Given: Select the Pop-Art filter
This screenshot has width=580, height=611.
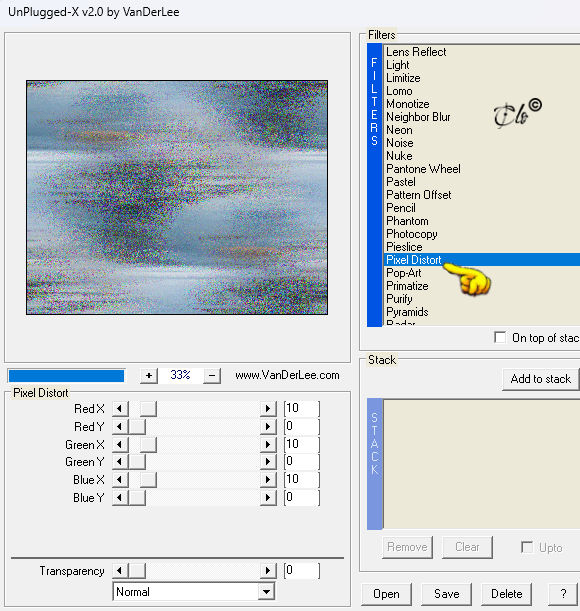Looking at the screenshot, I should 404,273.
